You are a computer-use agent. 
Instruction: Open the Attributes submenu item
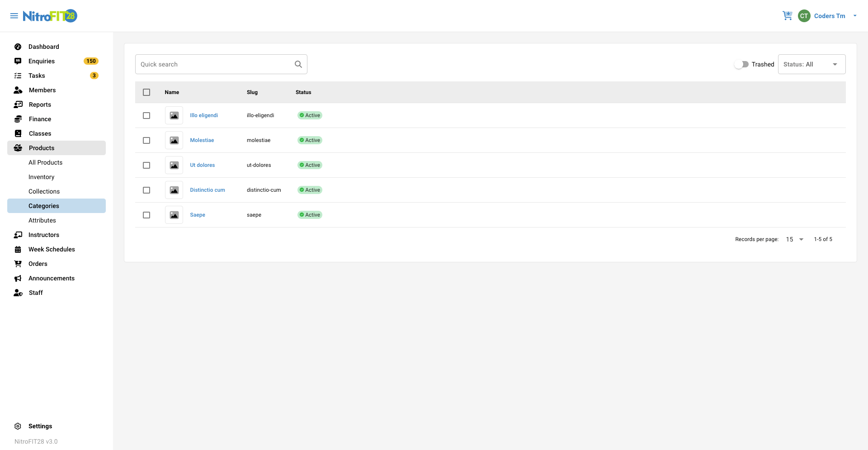pyautogui.click(x=42, y=220)
